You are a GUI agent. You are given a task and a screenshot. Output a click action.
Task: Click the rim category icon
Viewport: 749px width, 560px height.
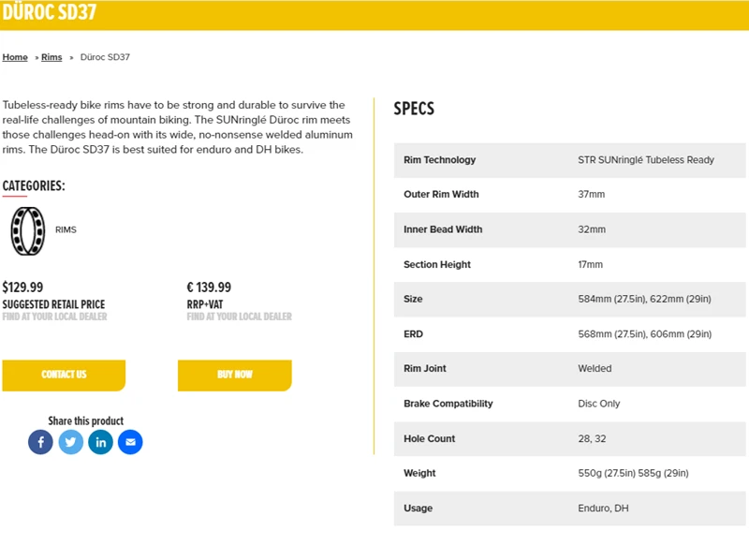pyautogui.click(x=27, y=230)
